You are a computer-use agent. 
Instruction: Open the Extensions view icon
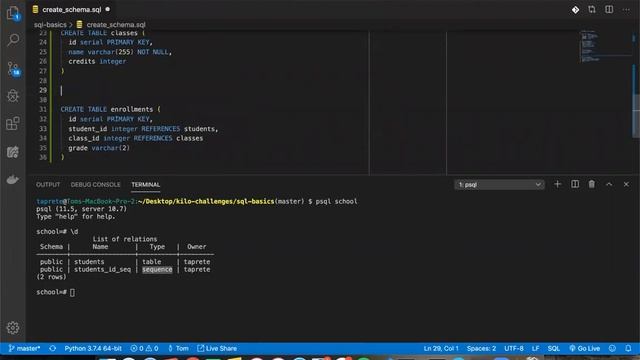pyautogui.click(x=13, y=123)
